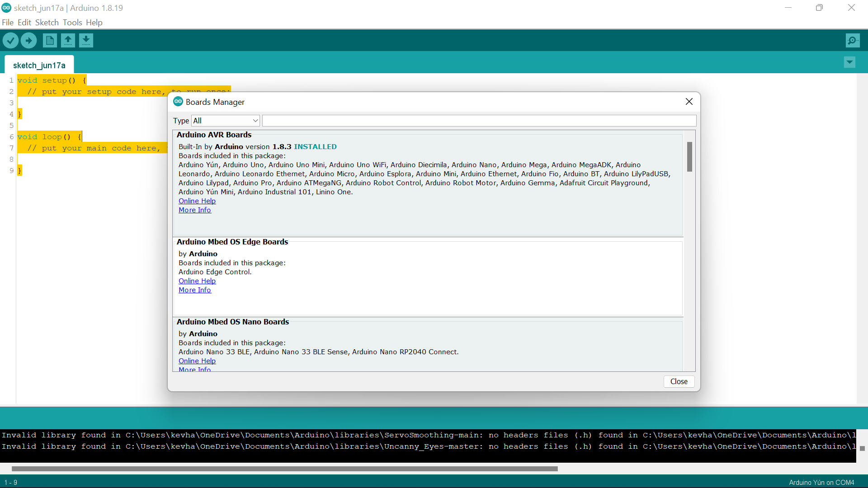The height and width of the screenshot is (488, 868).
Task: Click the boards search text field
Action: [x=479, y=121]
